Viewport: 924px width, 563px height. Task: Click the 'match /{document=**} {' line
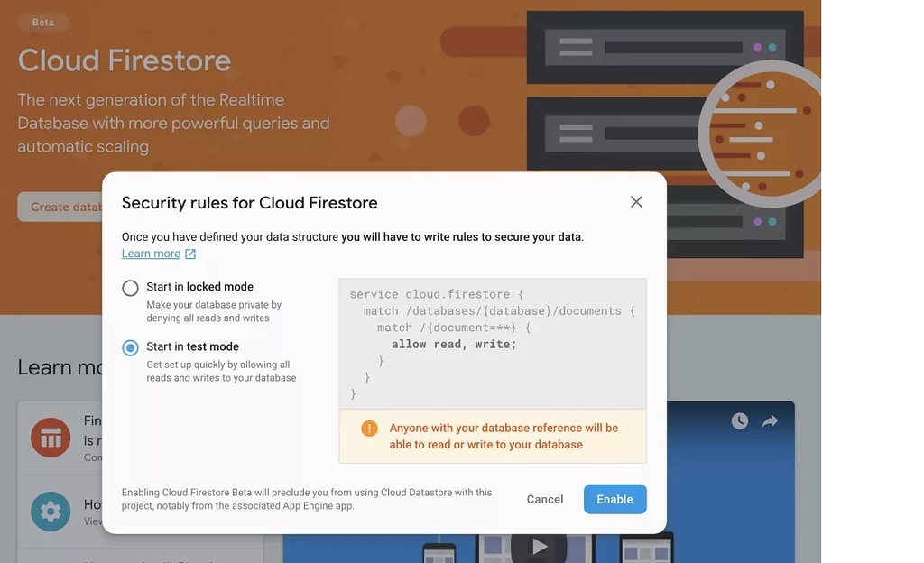point(454,328)
